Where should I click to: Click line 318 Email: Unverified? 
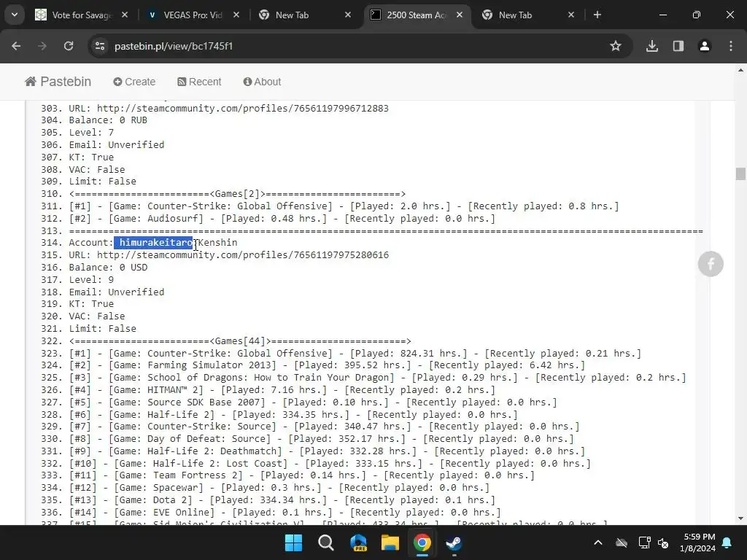click(x=117, y=292)
